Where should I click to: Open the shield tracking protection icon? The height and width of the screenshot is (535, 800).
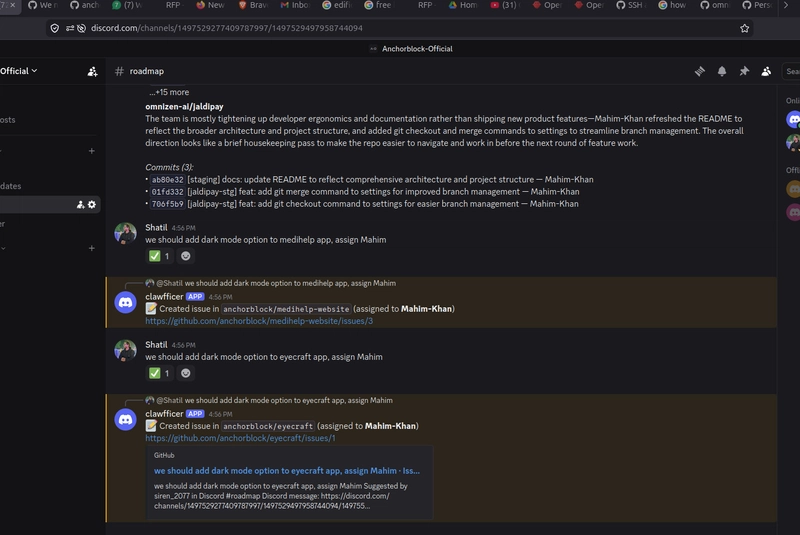pos(55,28)
